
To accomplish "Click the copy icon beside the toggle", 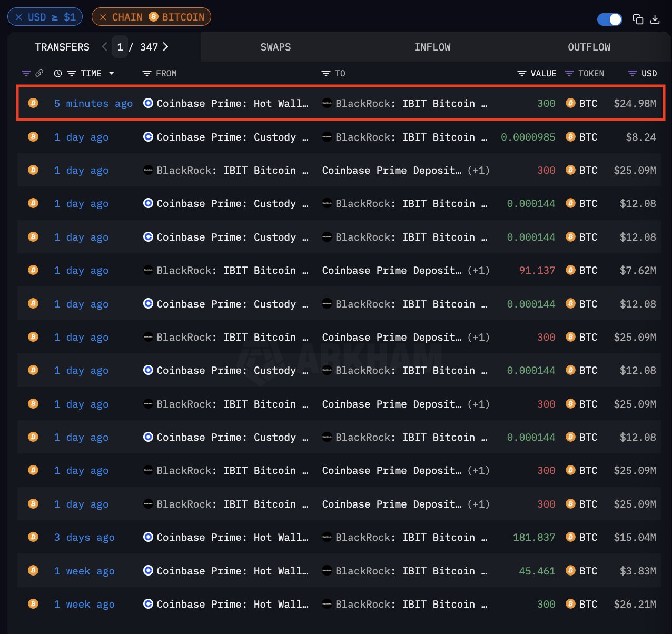I will (638, 19).
